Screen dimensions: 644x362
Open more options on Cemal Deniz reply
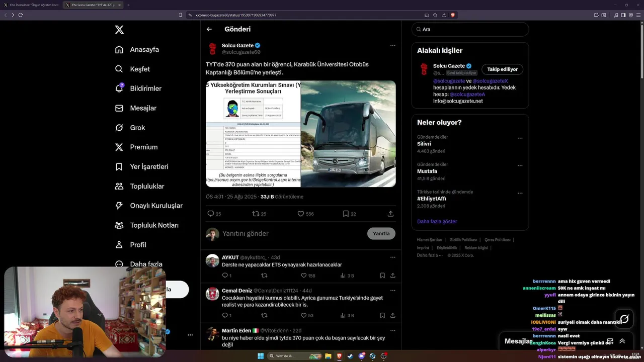click(x=392, y=291)
